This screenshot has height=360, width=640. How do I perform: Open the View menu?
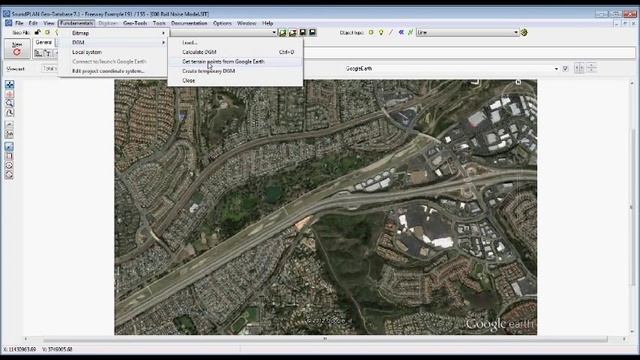click(49, 23)
